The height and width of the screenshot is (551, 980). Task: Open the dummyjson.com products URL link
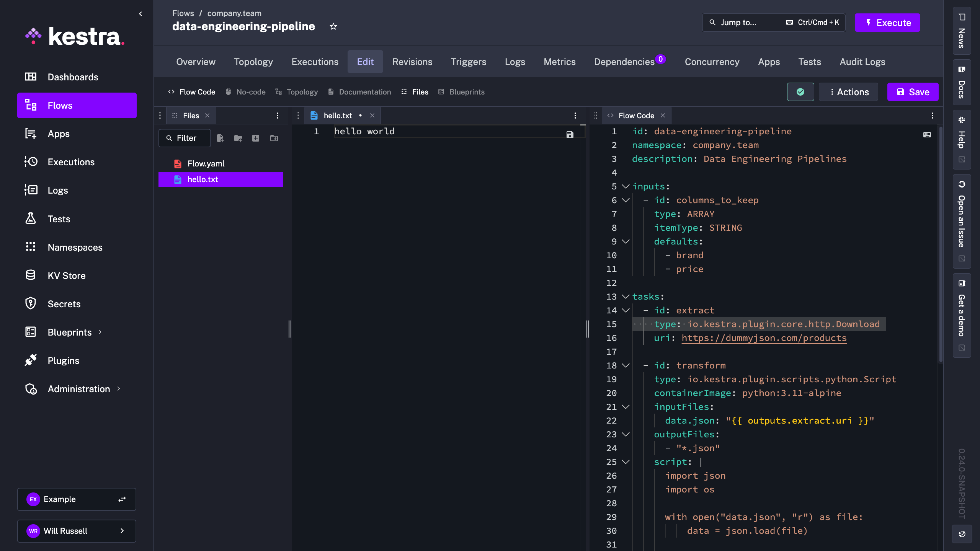tap(764, 338)
